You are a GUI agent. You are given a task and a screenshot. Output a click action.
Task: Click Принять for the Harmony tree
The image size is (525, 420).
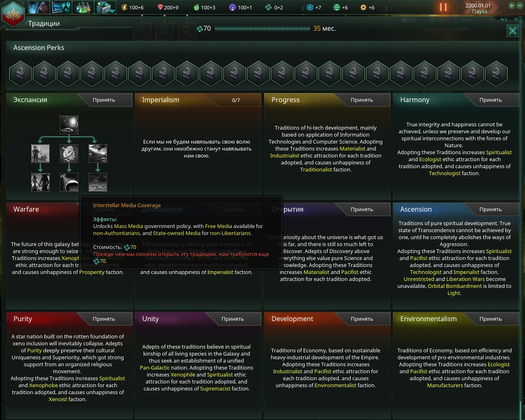pos(491,100)
